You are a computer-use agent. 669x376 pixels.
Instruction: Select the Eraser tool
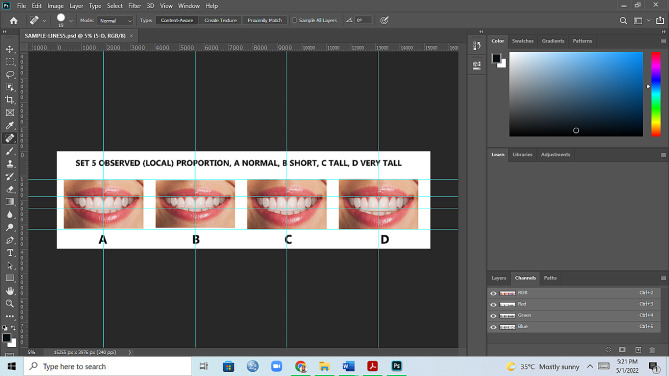tap(9, 189)
